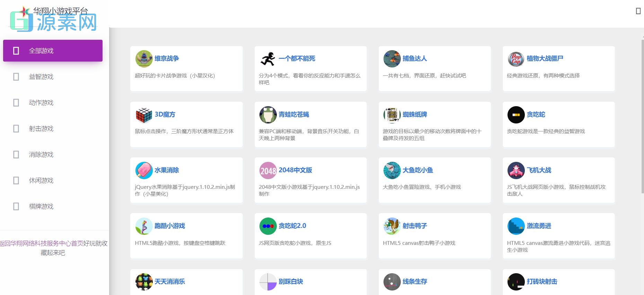Image resolution: width=644 pixels, height=295 pixels.
Task: Open the 棋牌游戏 menu label
Action: [41, 206]
